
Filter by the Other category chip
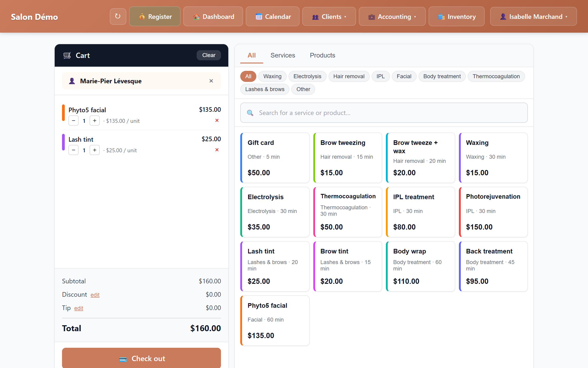(303, 89)
